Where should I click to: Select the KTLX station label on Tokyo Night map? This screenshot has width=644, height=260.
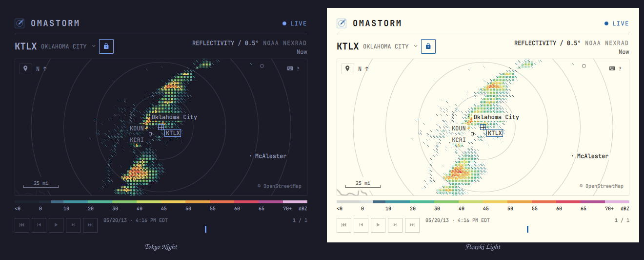point(173,133)
